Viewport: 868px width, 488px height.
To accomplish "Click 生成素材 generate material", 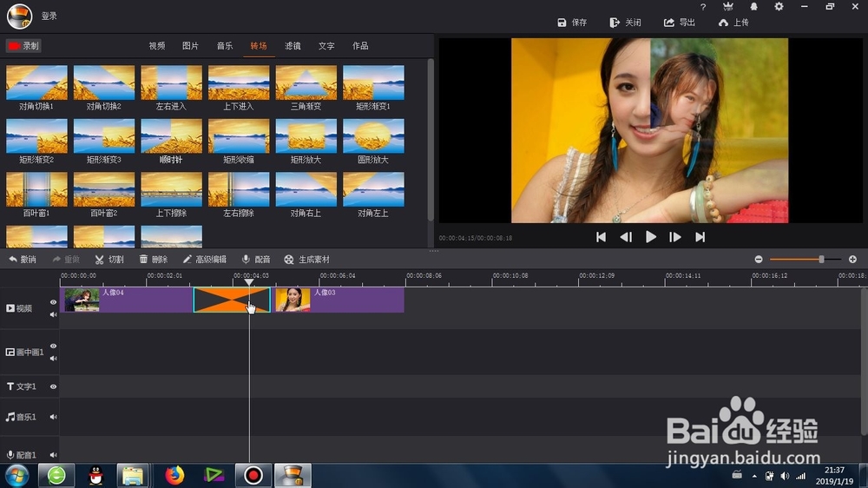I will tap(306, 260).
